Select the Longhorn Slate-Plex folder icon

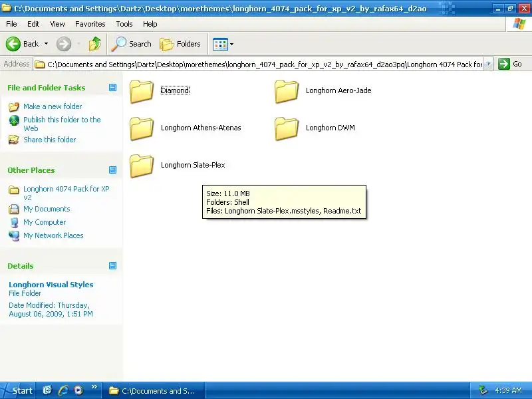coord(142,166)
